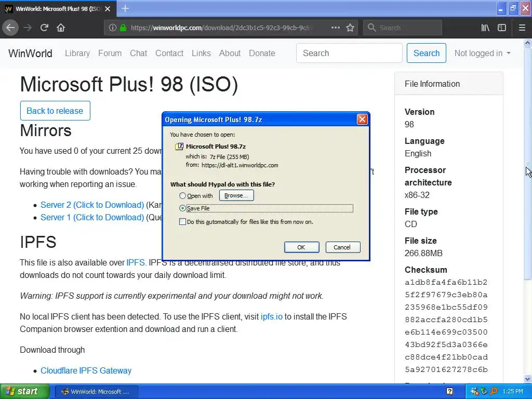Screen dimensions: 532x399
Task: Click the vertical scrollbar thumb
Action: [527, 163]
